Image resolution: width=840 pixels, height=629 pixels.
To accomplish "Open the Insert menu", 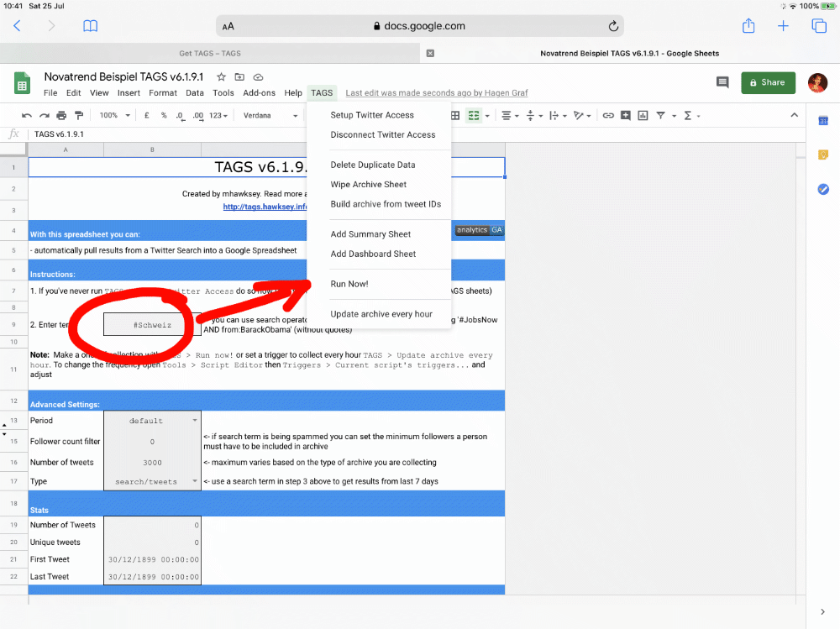I will pos(129,92).
